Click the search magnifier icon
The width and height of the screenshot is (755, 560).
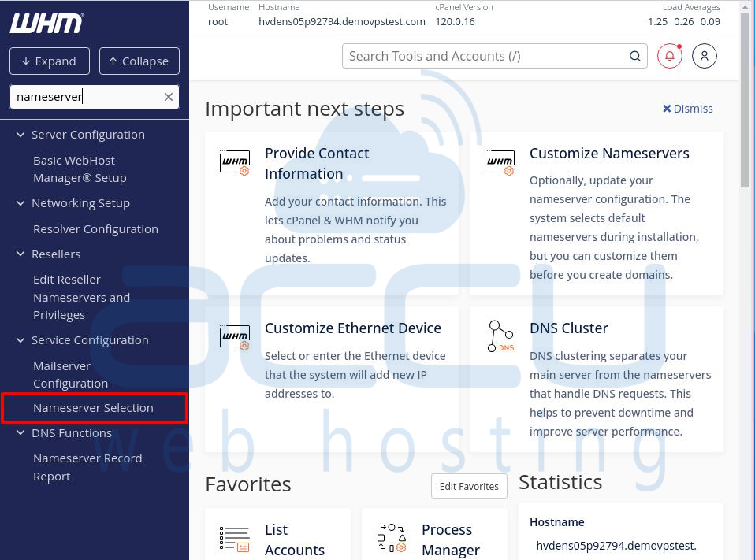[x=635, y=56]
